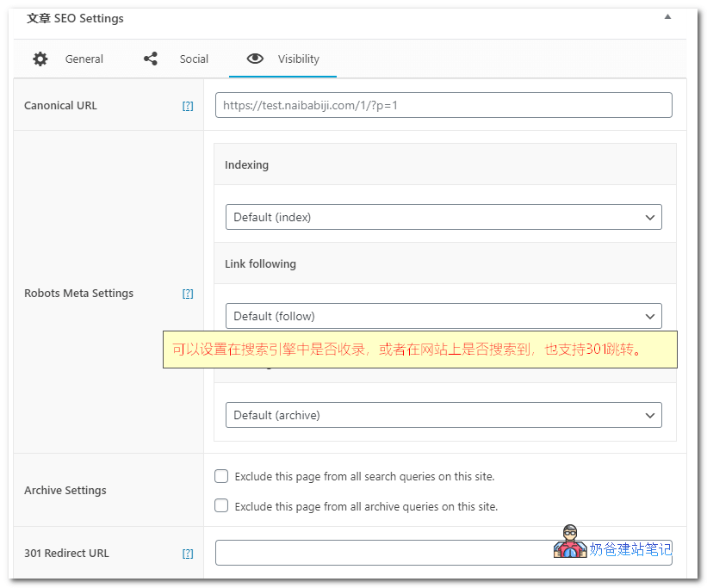
Task: Open help for 301 Redirect URL
Action: (188, 554)
